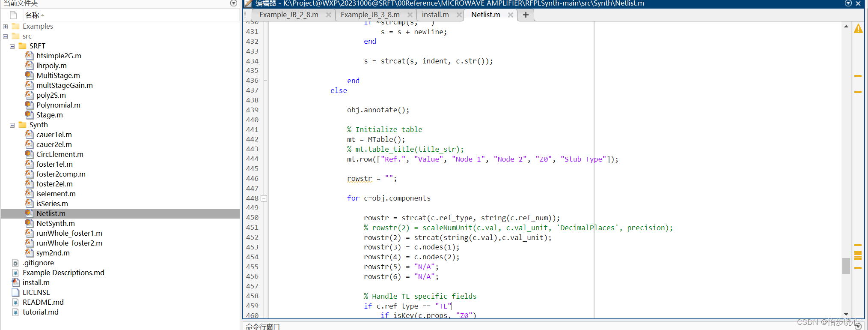Screen dimensions: 868x330
Task: Collapse the Synth folder node
Action: point(12,125)
